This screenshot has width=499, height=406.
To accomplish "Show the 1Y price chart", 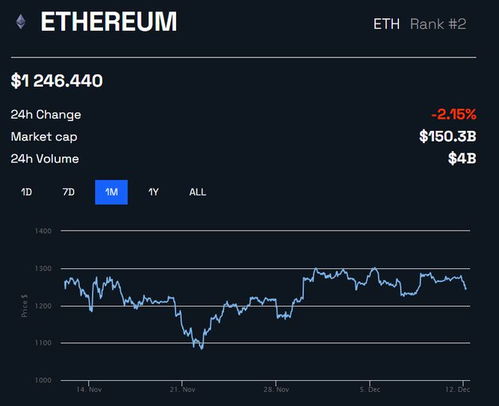I will (153, 192).
